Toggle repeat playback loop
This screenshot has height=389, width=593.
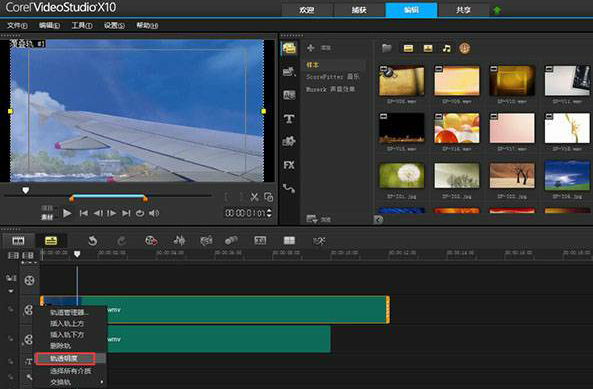(140, 213)
